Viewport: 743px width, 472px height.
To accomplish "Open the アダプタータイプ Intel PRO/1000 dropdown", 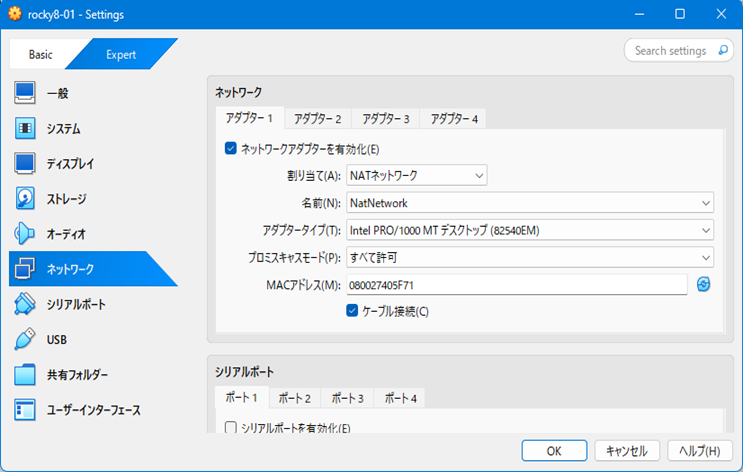I will point(530,230).
